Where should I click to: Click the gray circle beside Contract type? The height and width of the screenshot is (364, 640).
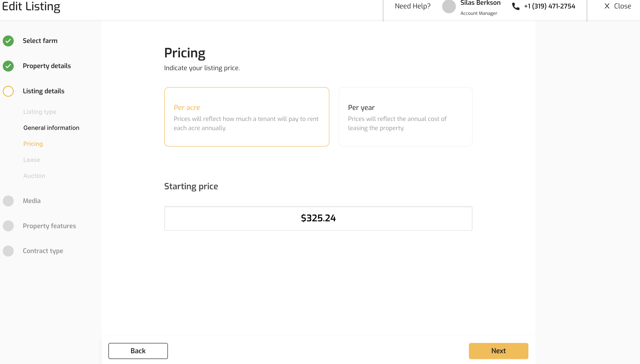pyautogui.click(x=8, y=251)
